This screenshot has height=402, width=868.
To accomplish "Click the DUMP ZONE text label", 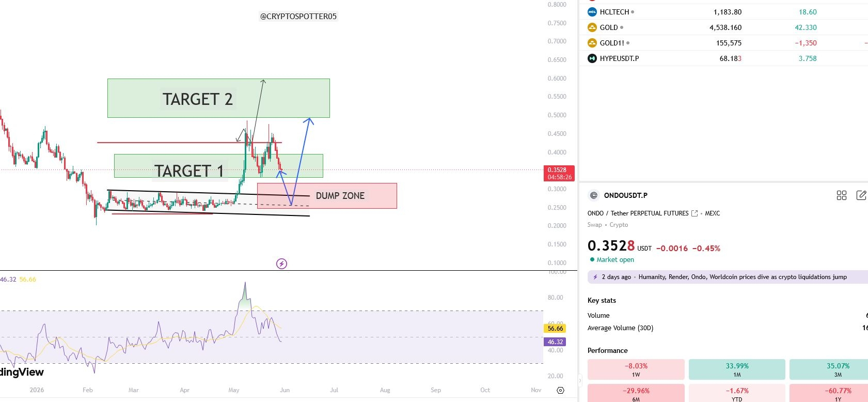I will (x=340, y=195).
